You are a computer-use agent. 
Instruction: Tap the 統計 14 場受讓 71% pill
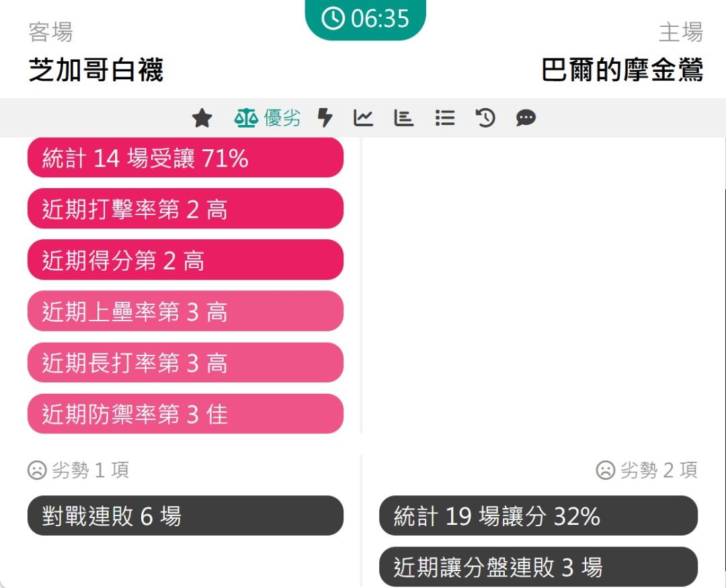(186, 157)
